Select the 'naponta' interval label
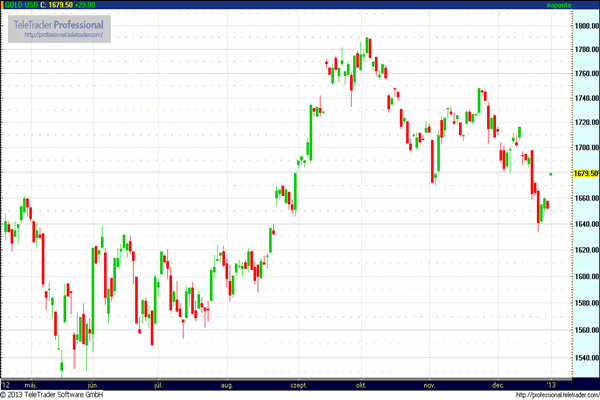 point(560,5)
